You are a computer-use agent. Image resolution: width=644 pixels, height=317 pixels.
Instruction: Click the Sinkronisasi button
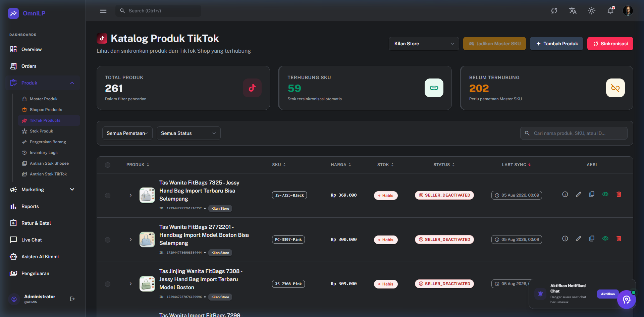click(x=610, y=44)
